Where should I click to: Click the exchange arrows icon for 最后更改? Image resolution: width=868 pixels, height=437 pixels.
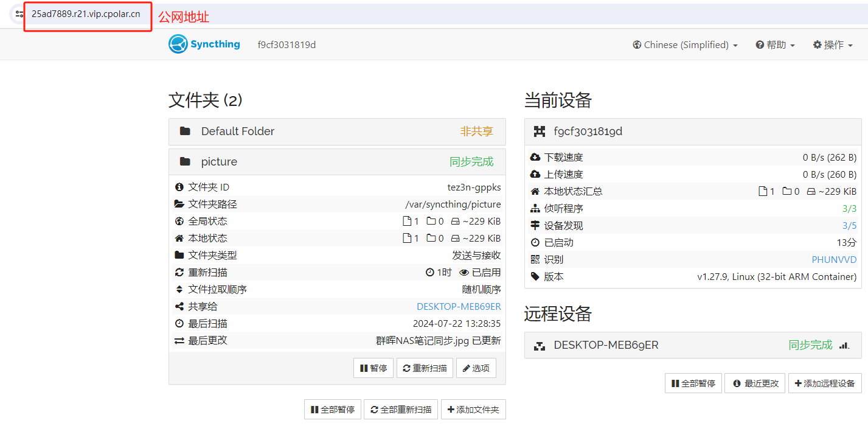point(179,340)
